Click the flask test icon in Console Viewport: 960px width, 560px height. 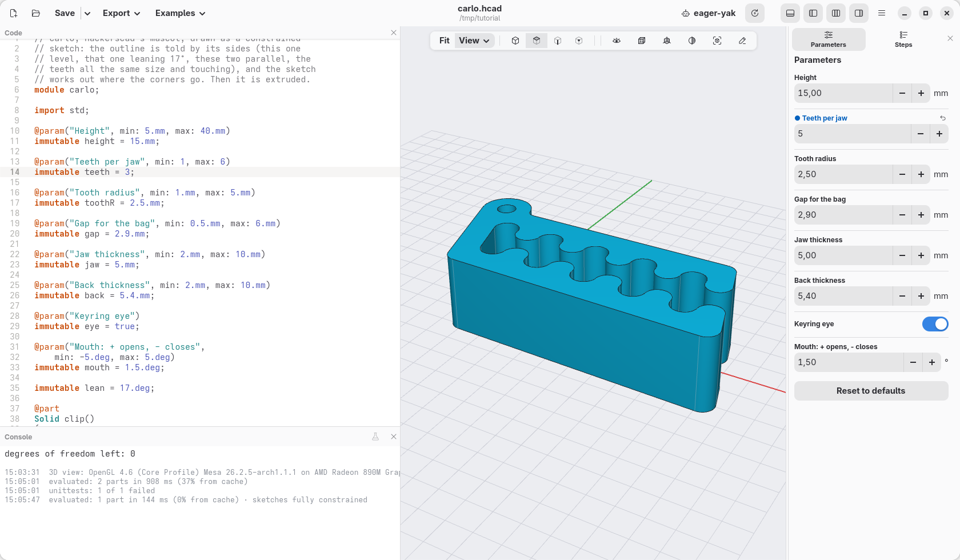[375, 437]
